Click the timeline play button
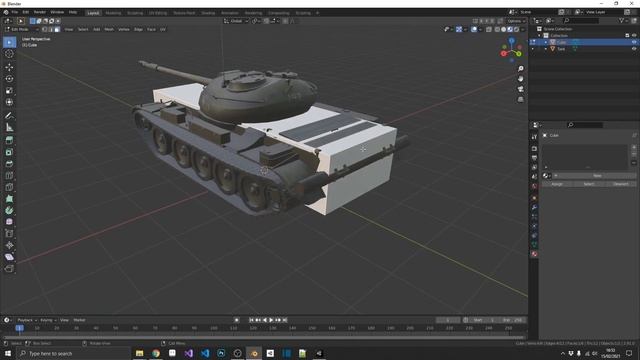The width and height of the screenshot is (640, 360). 271,320
